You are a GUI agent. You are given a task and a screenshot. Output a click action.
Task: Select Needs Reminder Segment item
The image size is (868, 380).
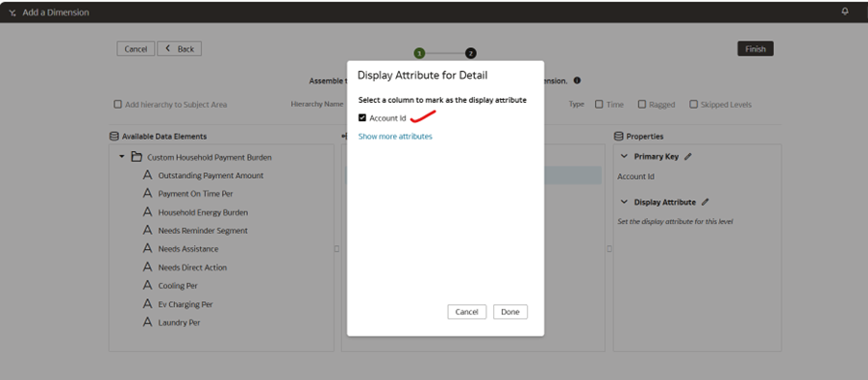pos(203,231)
